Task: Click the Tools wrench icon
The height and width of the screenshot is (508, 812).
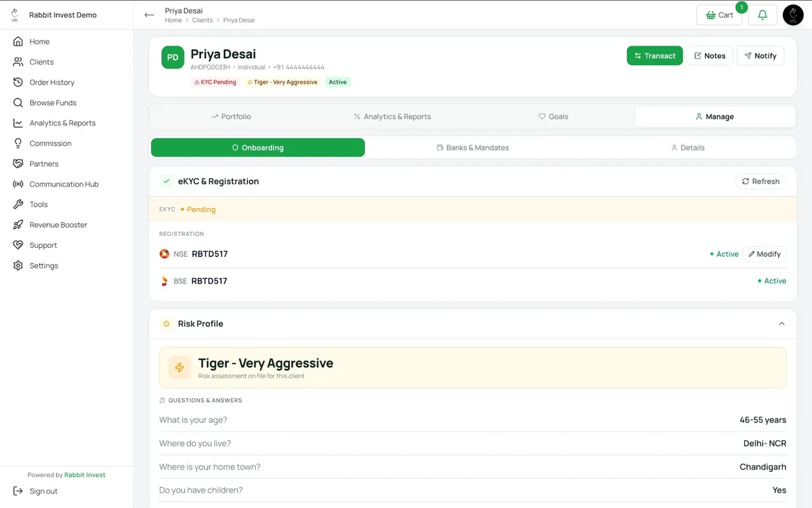Action: pyautogui.click(x=18, y=204)
